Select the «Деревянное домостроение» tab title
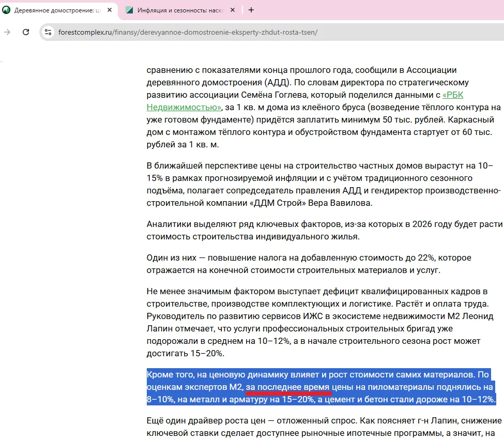 tap(57, 10)
